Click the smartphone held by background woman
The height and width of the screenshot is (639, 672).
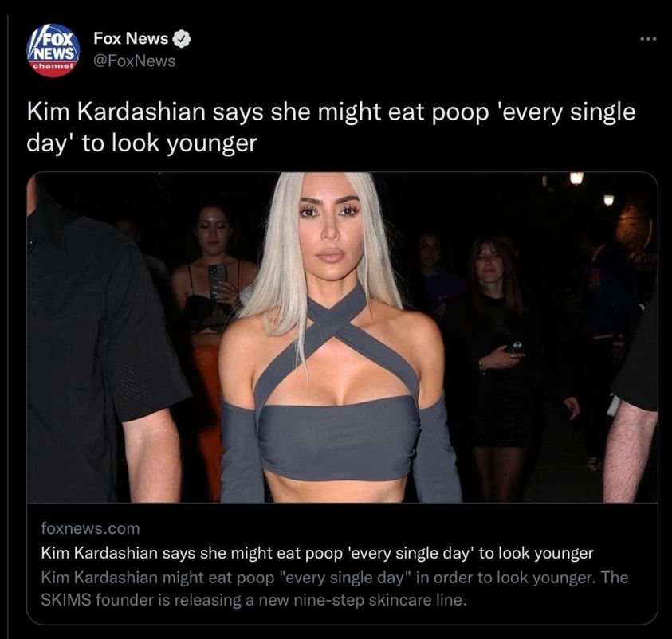218,279
